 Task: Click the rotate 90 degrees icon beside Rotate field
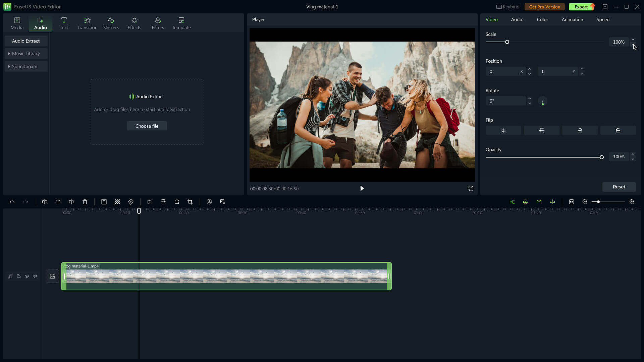click(x=542, y=101)
